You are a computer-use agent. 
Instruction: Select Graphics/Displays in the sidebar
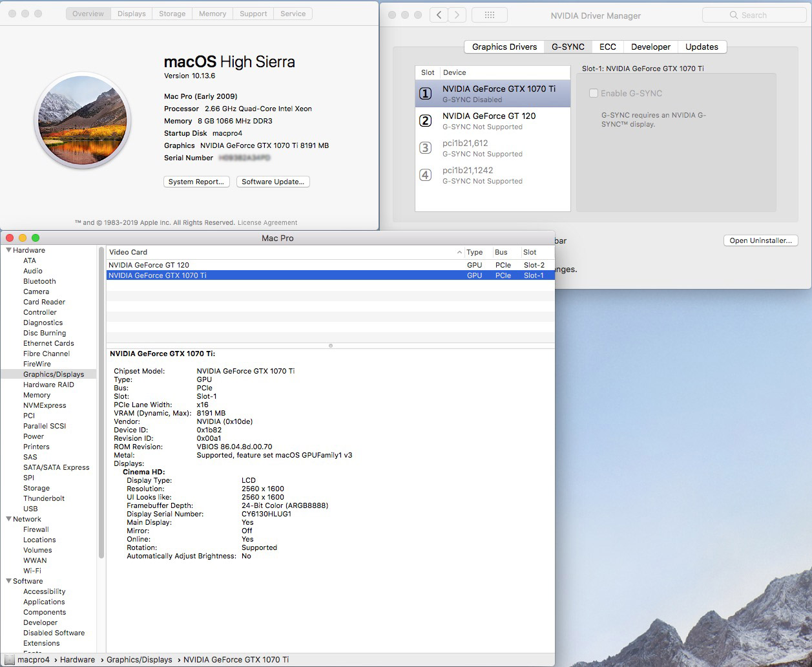54,374
